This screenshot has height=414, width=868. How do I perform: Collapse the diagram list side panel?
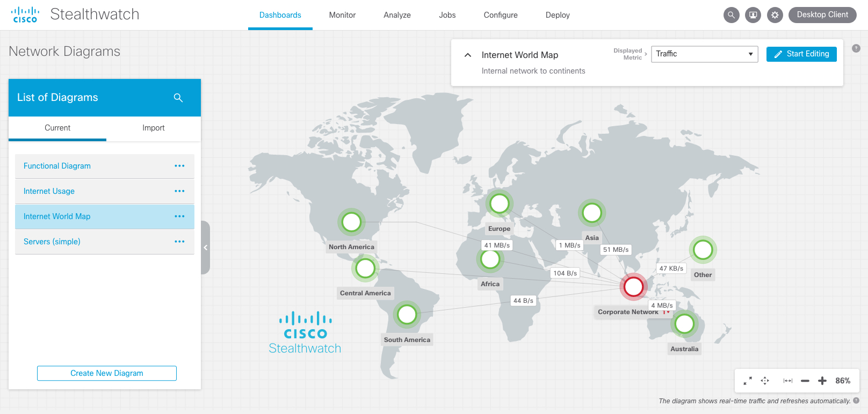205,248
